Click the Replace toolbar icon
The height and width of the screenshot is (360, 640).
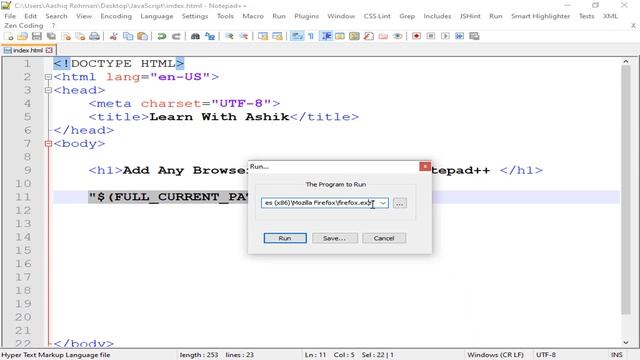[210, 36]
